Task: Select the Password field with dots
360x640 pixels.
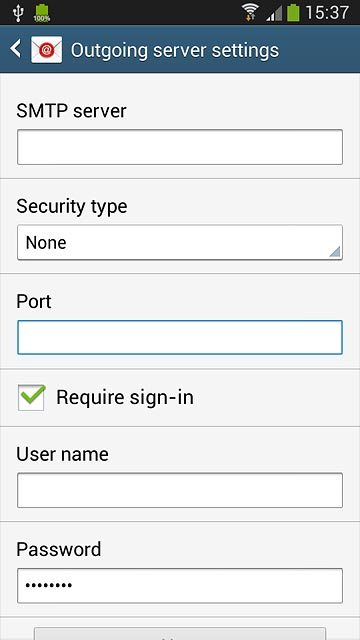Action: click(180, 586)
